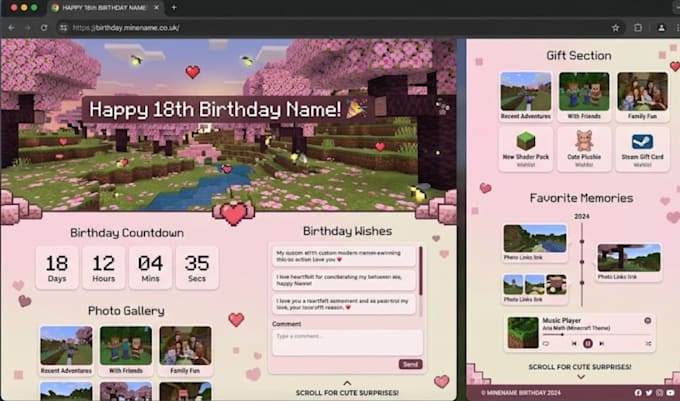Image resolution: width=680 pixels, height=401 pixels.
Task: Click the top 2024 timeline dot
Action: coord(582,241)
